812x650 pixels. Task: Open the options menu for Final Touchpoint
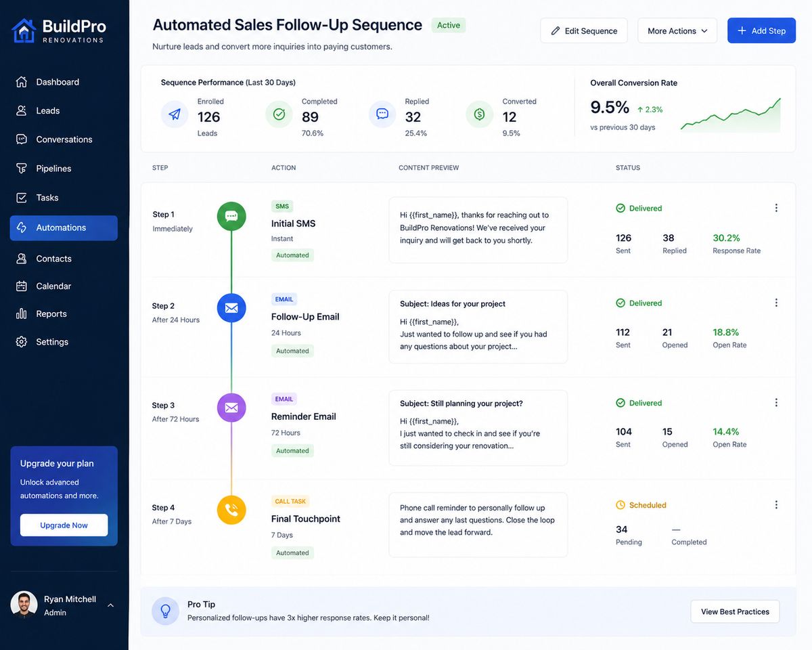click(776, 504)
